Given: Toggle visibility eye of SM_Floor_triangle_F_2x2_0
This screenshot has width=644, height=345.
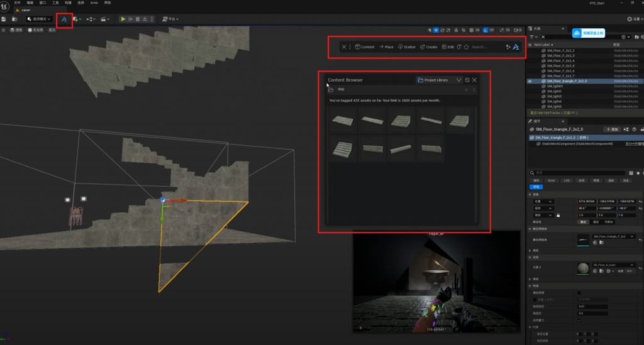Looking at the screenshot, I should tap(530, 81).
